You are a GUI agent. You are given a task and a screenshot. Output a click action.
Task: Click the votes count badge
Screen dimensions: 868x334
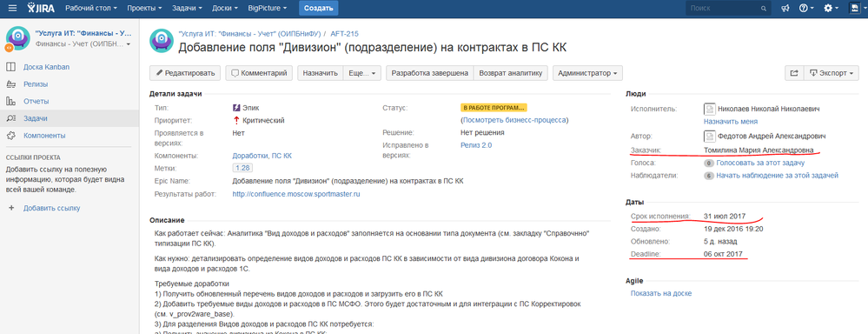click(709, 164)
